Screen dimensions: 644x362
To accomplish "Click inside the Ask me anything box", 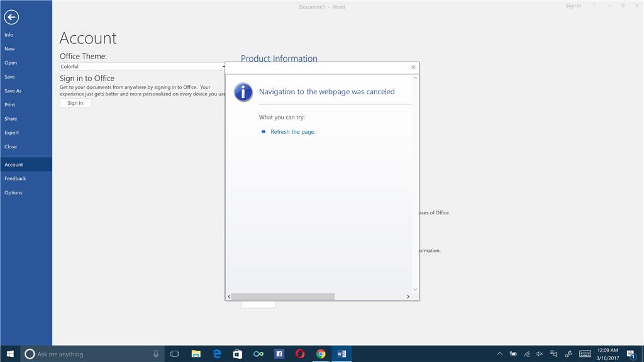I will coord(82,354).
